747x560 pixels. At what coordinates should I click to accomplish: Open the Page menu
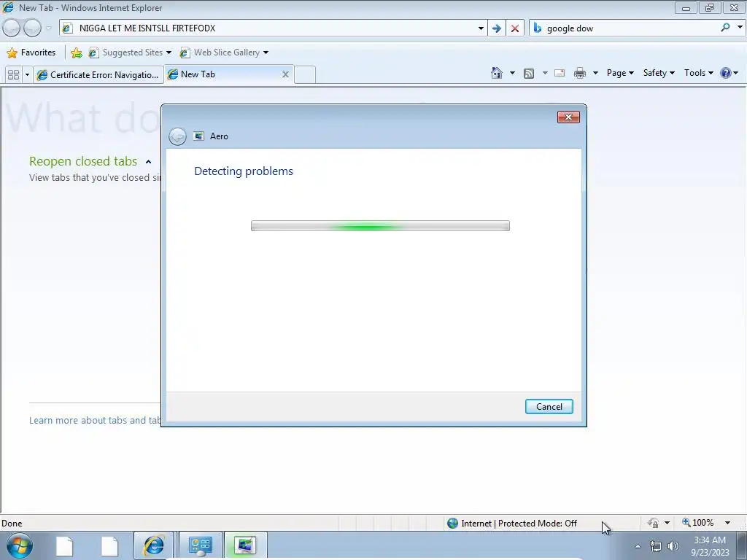tap(620, 73)
